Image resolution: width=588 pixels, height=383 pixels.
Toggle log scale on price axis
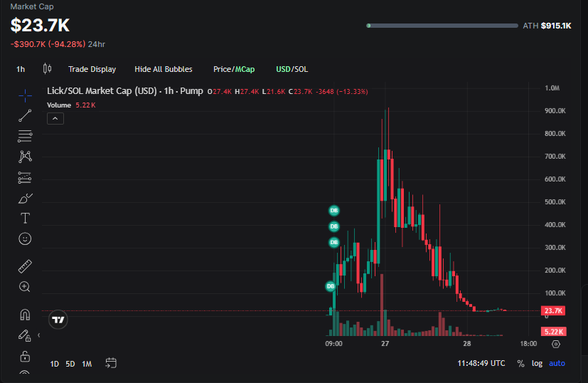pyautogui.click(x=537, y=364)
